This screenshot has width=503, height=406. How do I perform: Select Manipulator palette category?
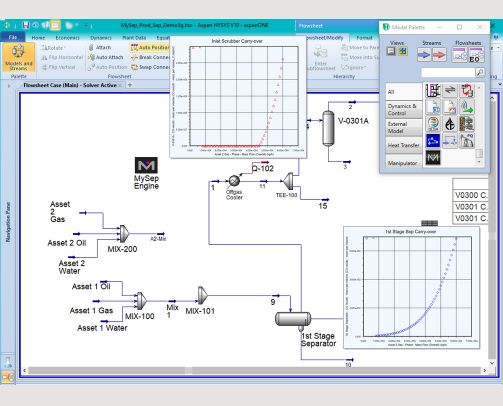[x=404, y=162]
